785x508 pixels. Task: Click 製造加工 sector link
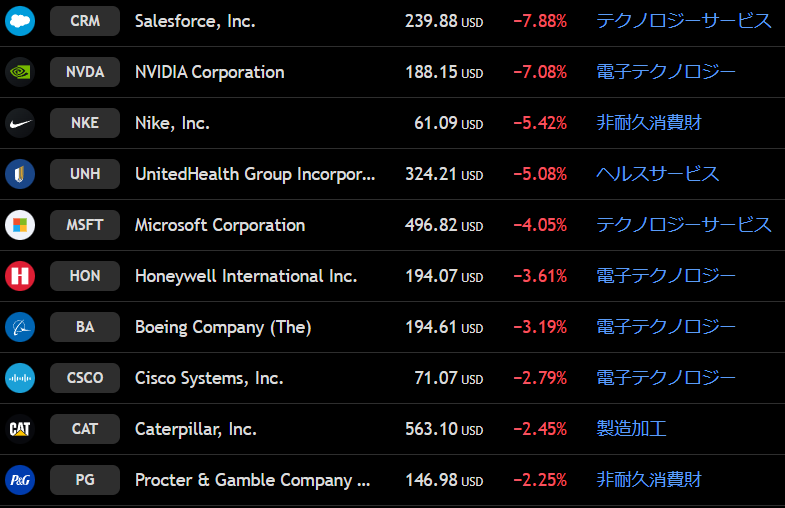point(632,429)
